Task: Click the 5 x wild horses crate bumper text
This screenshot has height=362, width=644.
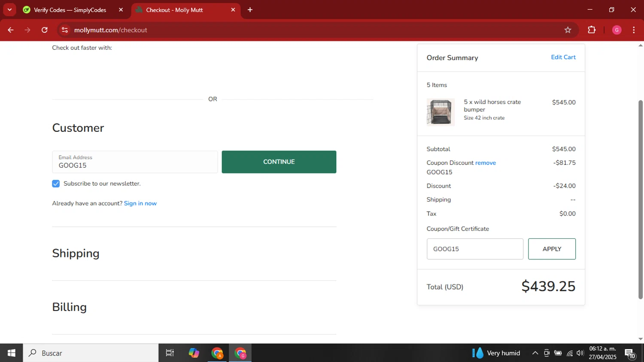Action: (x=492, y=106)
